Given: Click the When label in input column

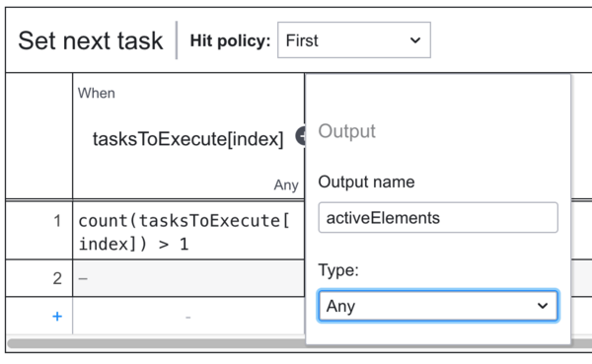Looking at the screenshot, I should 97,93.
